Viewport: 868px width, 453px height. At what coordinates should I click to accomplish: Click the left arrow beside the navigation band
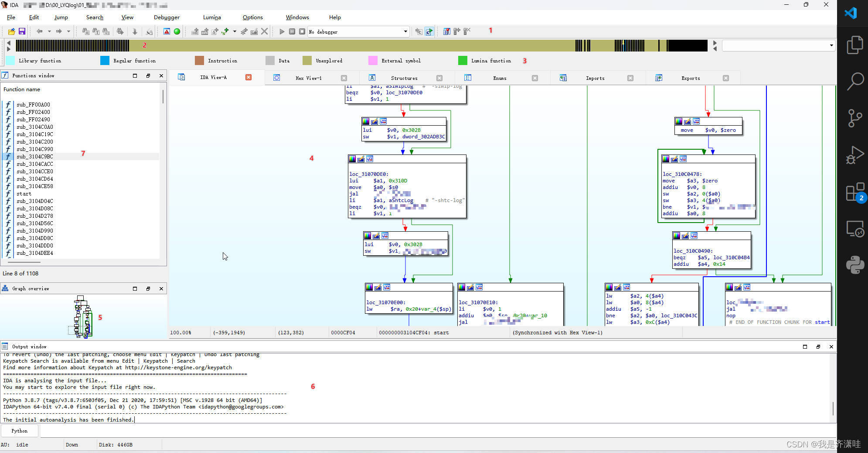9,43
